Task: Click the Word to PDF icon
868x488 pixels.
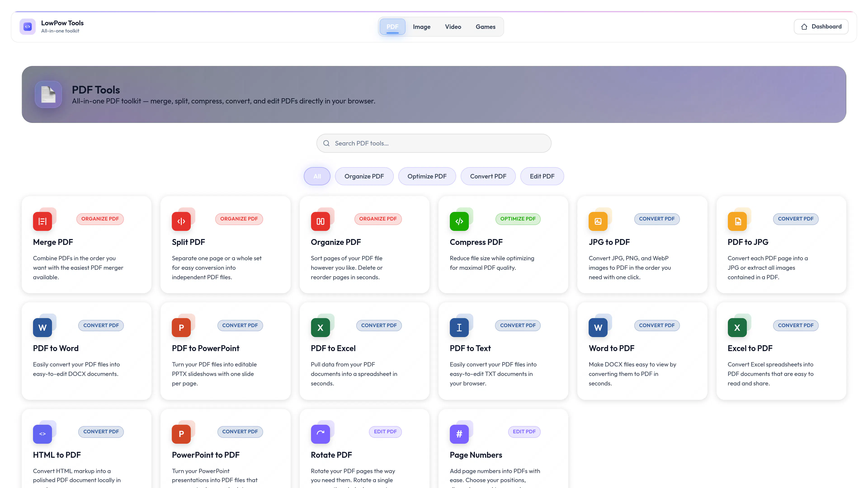Action: pyautogui.click(x=598, y=328)
